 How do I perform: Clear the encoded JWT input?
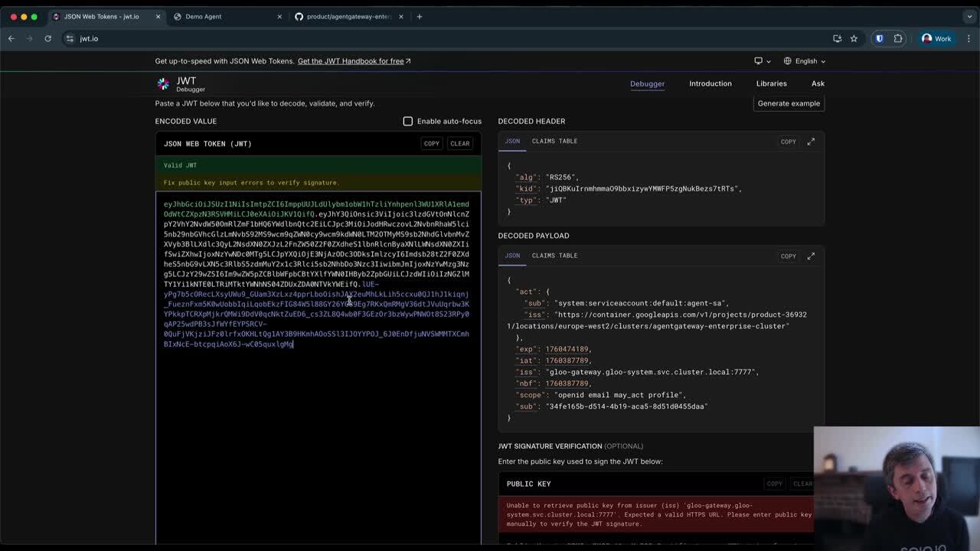(x=459, y=143)
